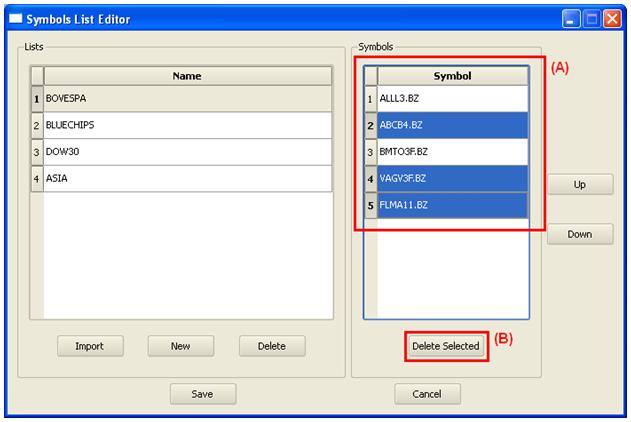Close the Symbols List Editor window
Viewport: 631px width, 422px height.
point(611,19)
